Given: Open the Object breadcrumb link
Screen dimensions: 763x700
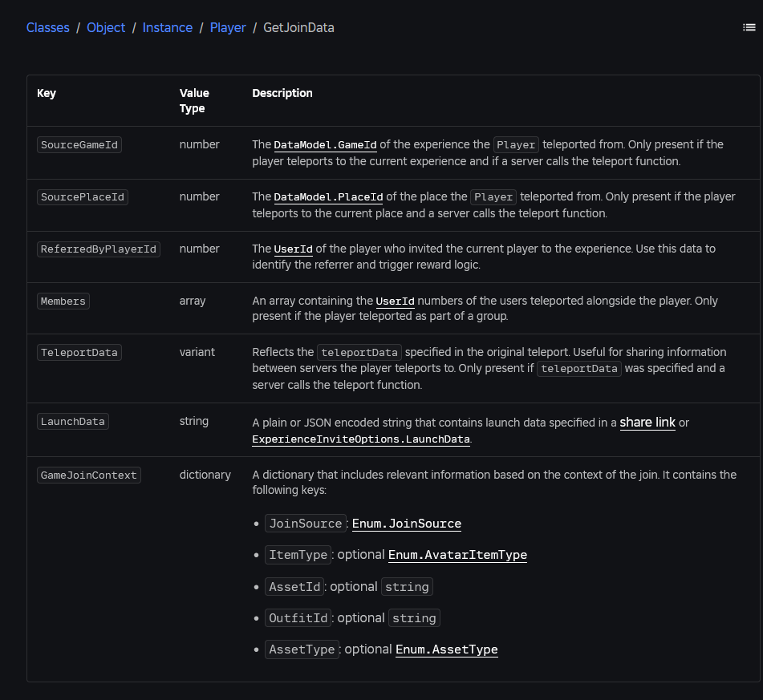Looking at the screenshot, I should pyautogui.click(x=106, y=27).
